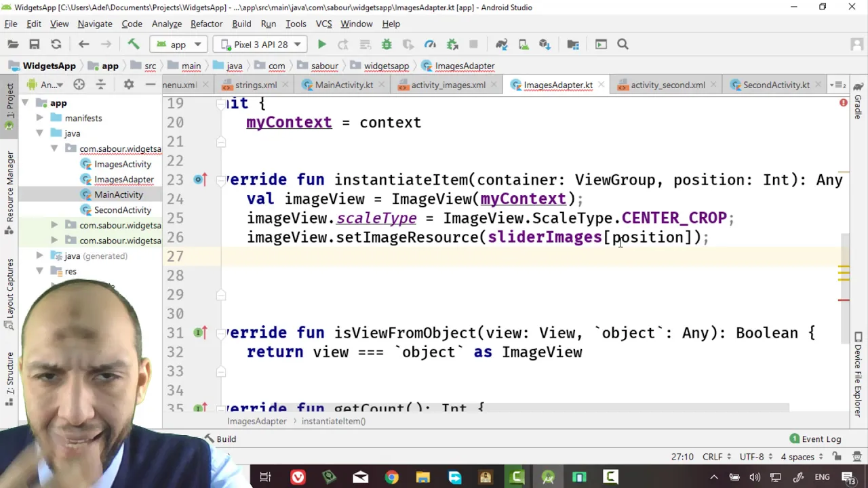Open the Build menu

[241, 24]
